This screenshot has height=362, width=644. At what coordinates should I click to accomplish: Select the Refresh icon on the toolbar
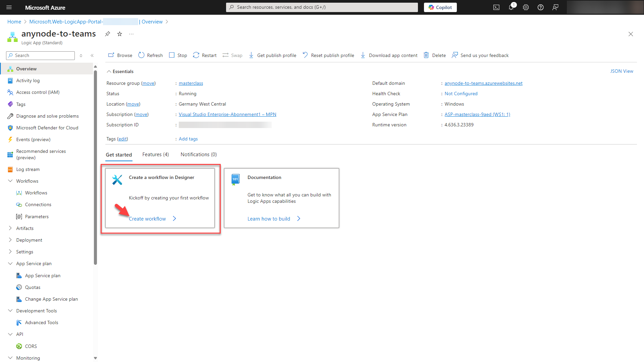(141, 55)
